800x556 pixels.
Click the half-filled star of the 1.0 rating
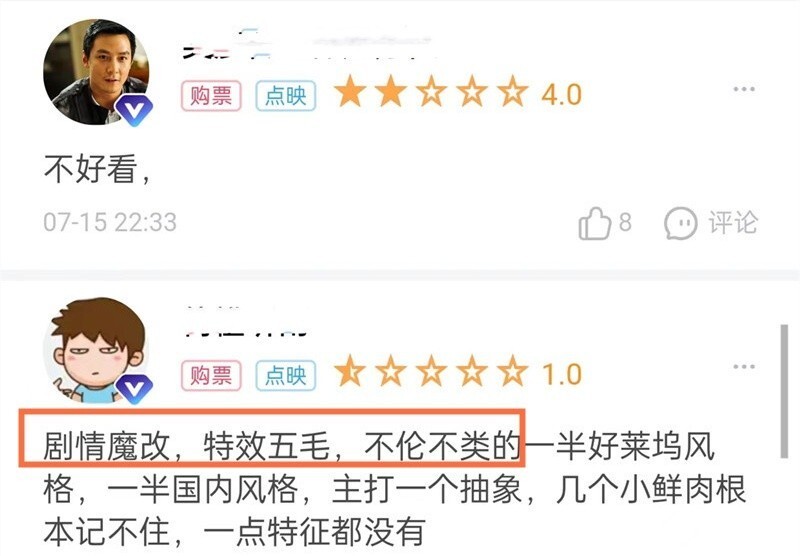(351, 370)
